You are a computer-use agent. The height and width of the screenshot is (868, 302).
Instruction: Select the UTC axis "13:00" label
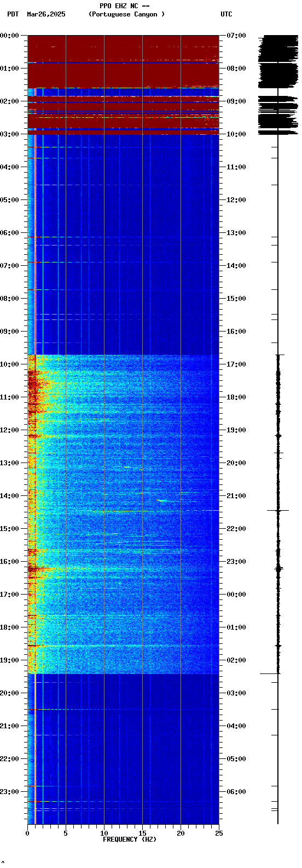236,233
